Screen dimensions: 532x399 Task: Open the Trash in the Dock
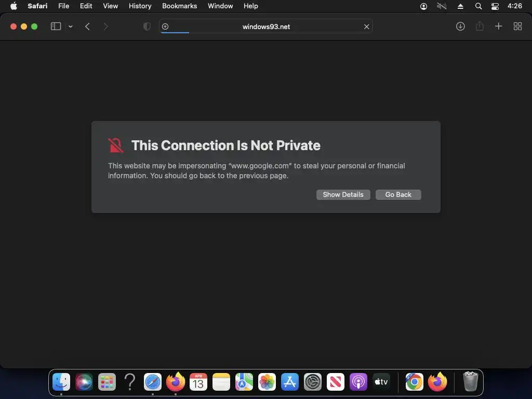[x=471, y=381]
